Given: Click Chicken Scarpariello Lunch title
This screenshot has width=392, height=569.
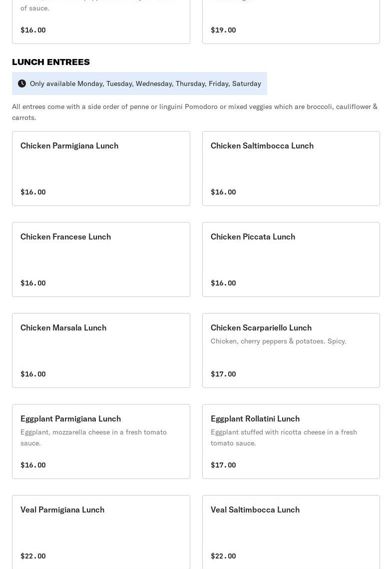Looking at the screenshot, I should [261, 327].
